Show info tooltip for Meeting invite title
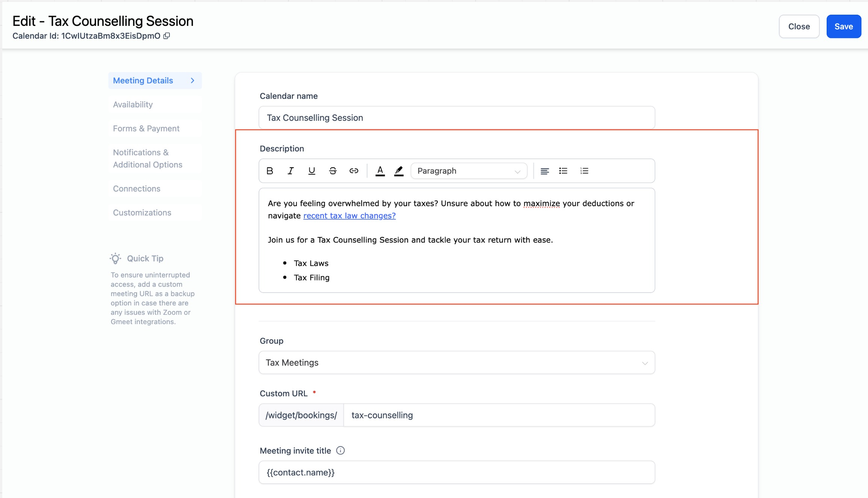The image size is (868, 498). point(340,450)
